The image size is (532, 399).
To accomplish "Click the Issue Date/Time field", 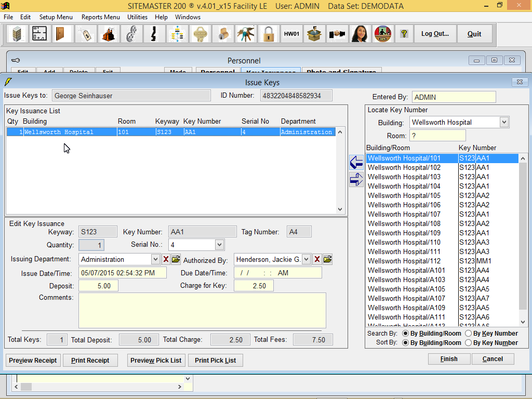I will point(123,273).
